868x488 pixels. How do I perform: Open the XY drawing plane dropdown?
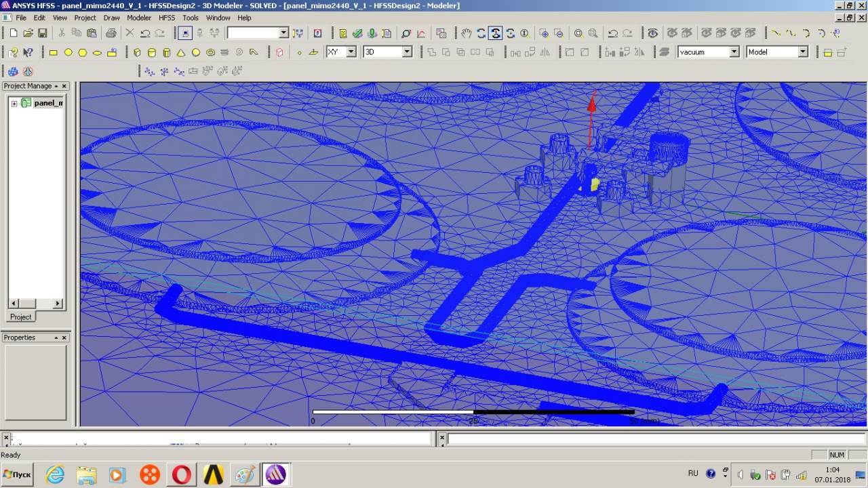pos(351,52)
